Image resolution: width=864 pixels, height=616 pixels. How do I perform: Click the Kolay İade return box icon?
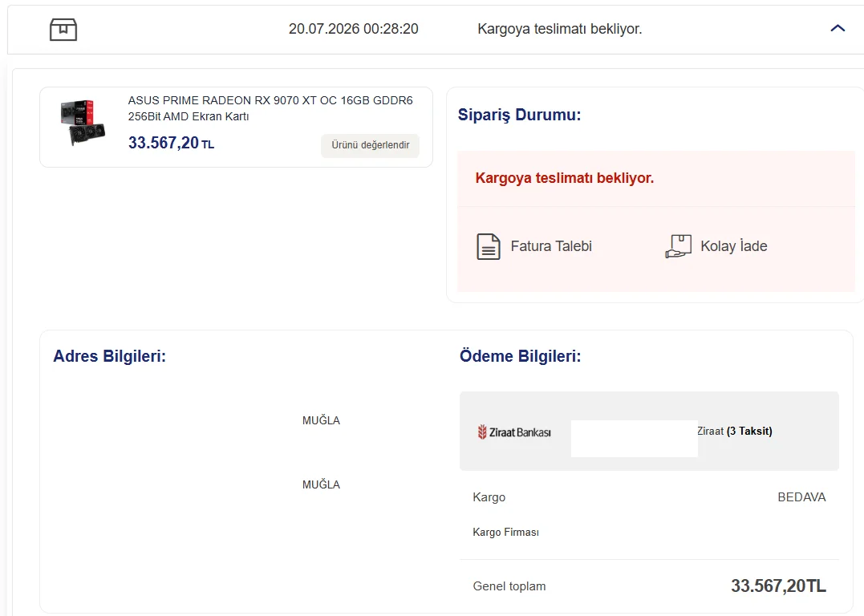click(679, 246)
